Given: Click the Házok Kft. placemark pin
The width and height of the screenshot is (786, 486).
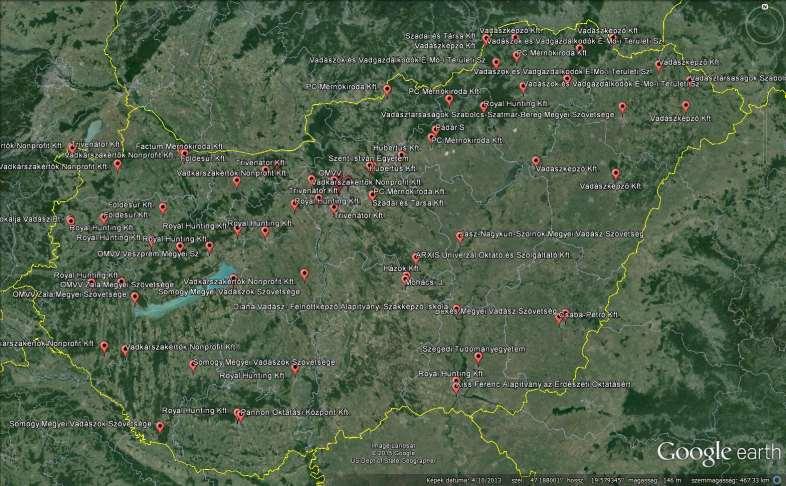Looking at the screenshot, I should [407, 276].
